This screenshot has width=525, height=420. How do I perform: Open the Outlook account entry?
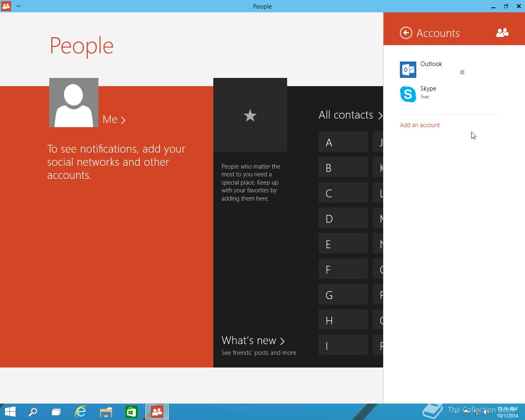(448, 69)
